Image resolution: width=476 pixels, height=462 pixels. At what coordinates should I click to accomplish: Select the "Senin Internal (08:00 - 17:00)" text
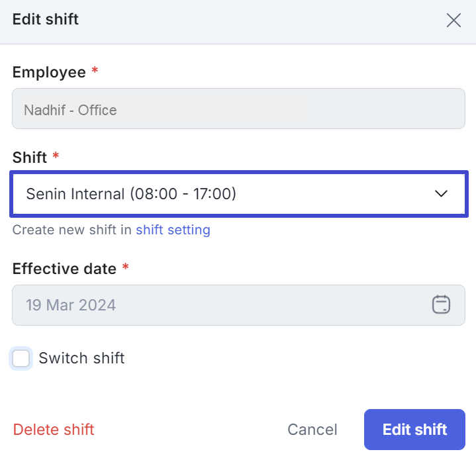pyautogui.click(x=131, y=194)
